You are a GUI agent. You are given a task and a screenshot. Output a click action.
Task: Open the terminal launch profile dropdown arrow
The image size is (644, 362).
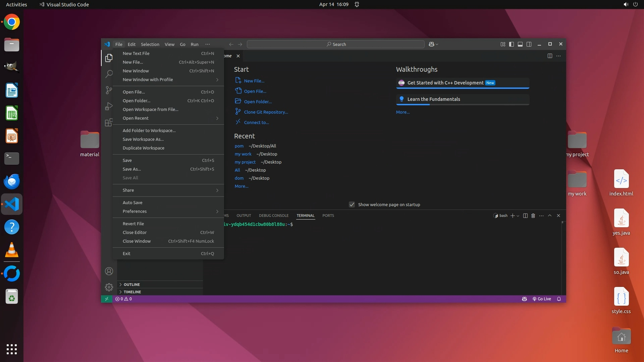click(518, 216)
